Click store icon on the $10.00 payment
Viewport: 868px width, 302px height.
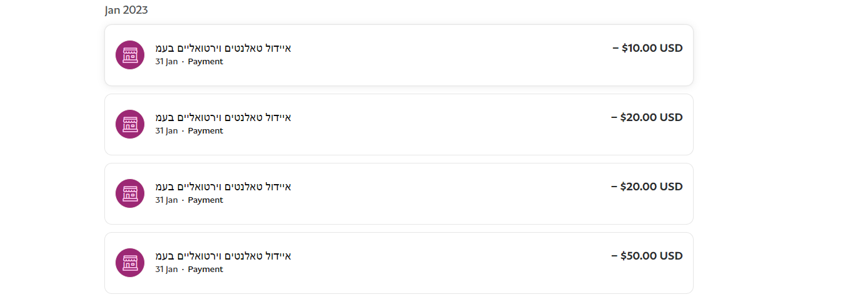click(x=130, y=55)
